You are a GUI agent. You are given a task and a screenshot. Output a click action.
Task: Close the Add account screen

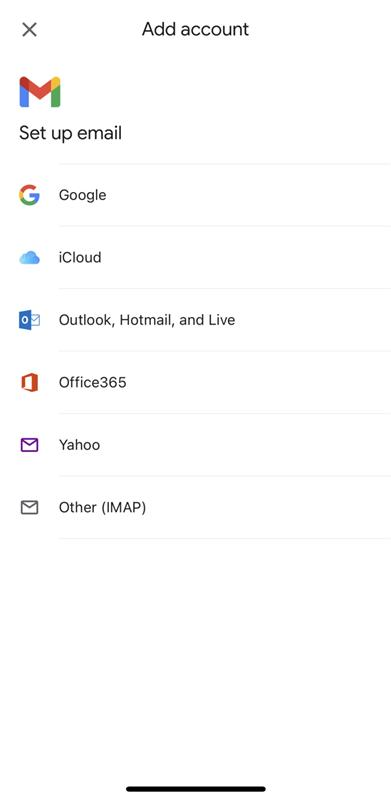(30, 30)
